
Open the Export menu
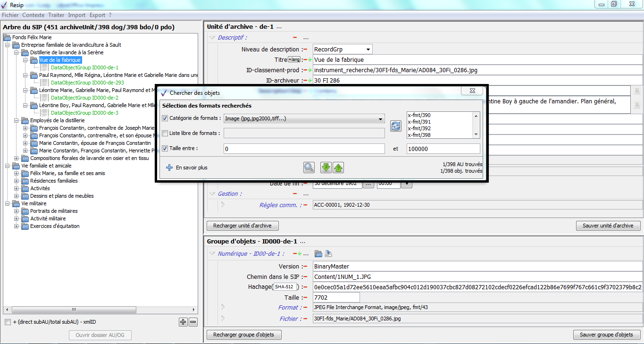[97, 15]
